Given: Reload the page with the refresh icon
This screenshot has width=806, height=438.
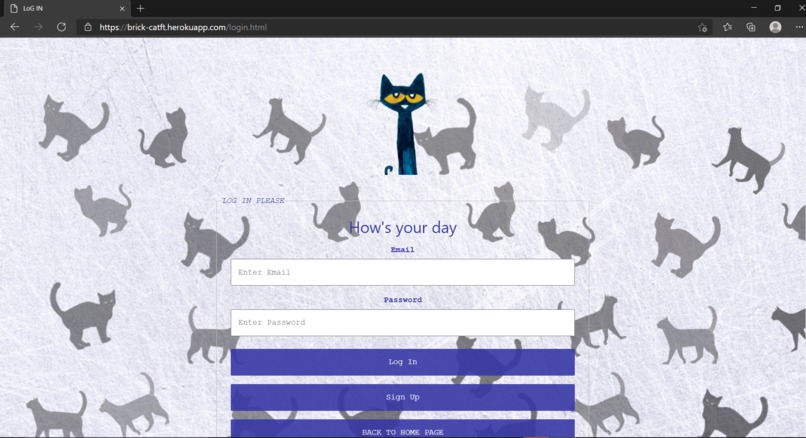Looking at the screenshot, I should click(x=61, y=27).
